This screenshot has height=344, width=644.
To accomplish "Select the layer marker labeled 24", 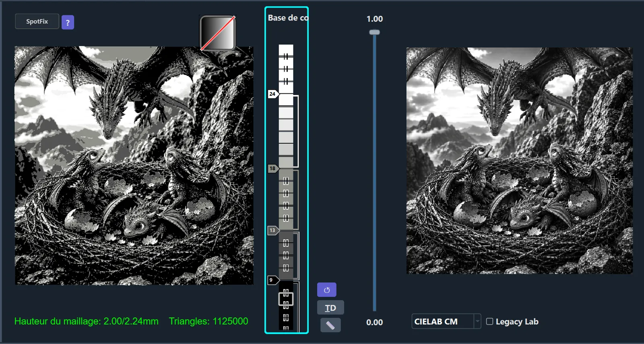I will [x=273, y=94].
